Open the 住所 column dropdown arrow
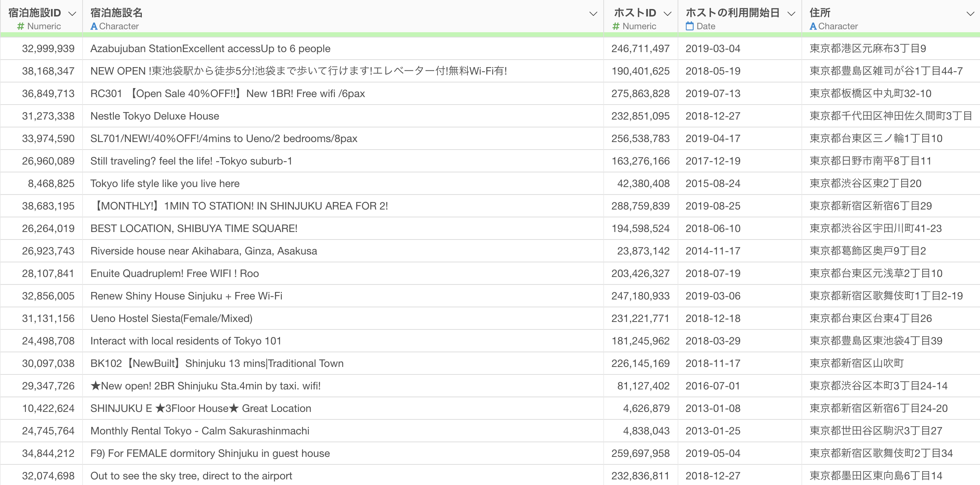980x485 pixels. [971, 14]
